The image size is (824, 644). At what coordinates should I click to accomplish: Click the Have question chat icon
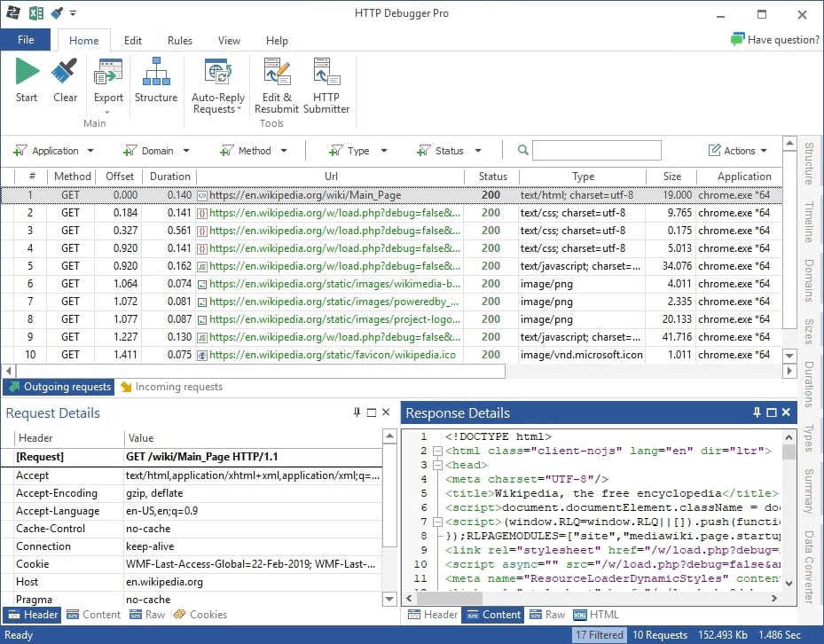pos(737,40)
